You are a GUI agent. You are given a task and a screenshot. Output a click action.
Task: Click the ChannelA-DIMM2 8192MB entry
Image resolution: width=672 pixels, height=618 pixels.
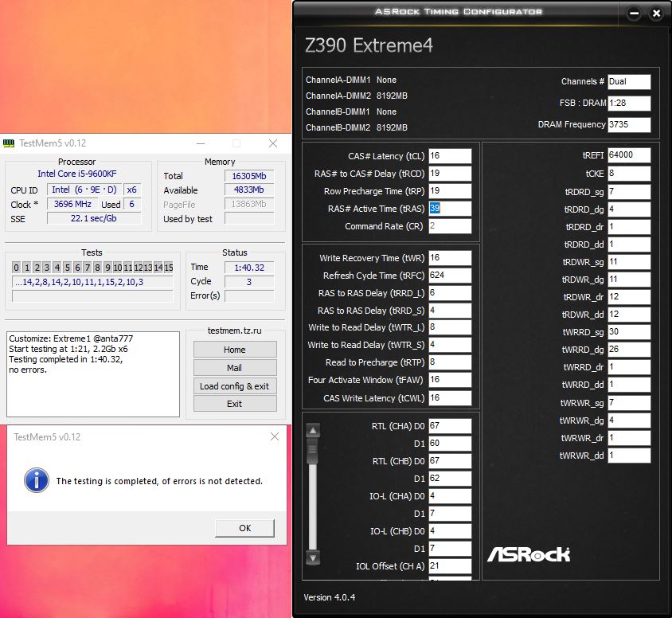point(357,96)
